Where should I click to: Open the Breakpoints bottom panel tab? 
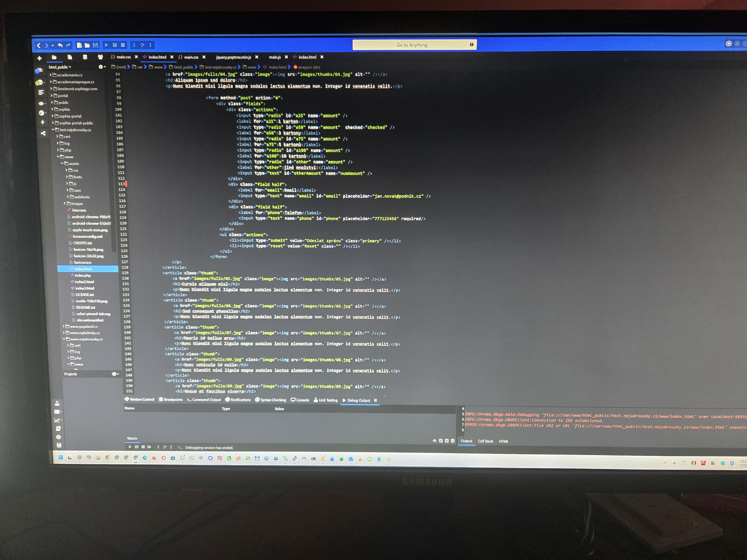[x=171, y=400]
